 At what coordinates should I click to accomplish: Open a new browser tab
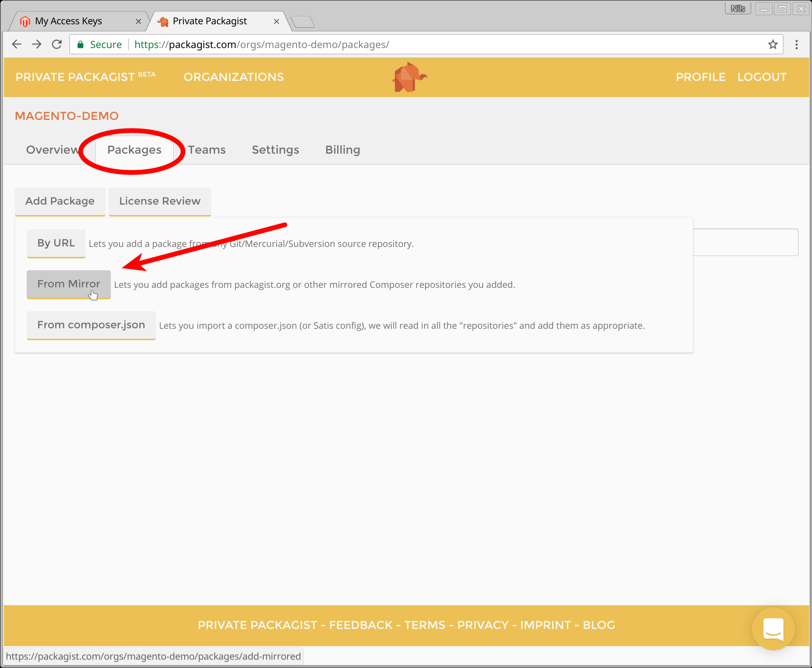(x=303, y=21)
